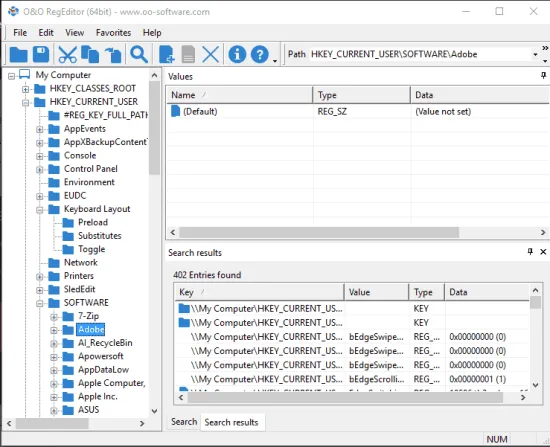The height and width of the screenshot is (447, 550).
Task: Open the Path dropdown arrow
Action: point(535,54)
